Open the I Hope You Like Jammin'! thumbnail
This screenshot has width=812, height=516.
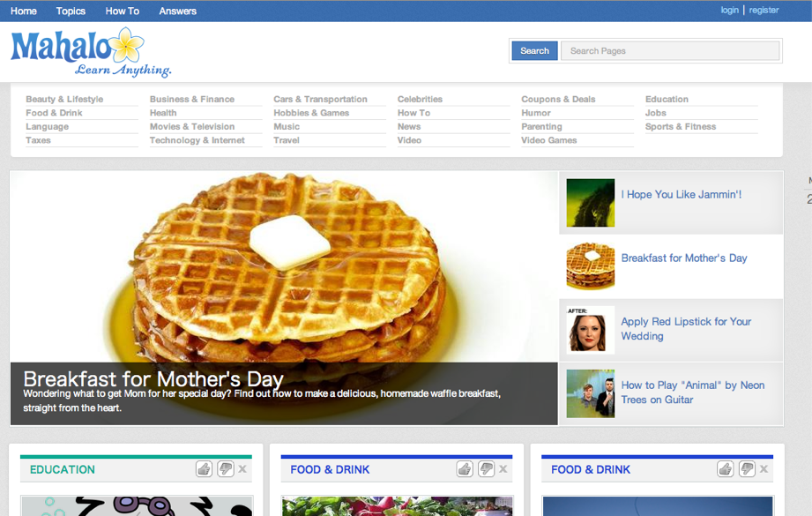point(590,203)
